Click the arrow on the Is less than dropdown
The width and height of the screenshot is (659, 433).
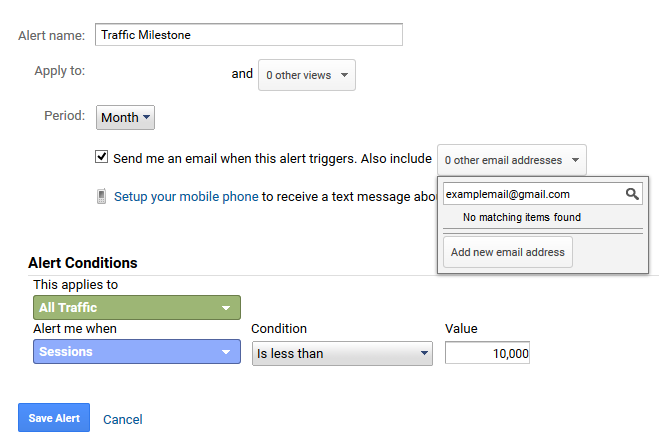pos(424,354)
